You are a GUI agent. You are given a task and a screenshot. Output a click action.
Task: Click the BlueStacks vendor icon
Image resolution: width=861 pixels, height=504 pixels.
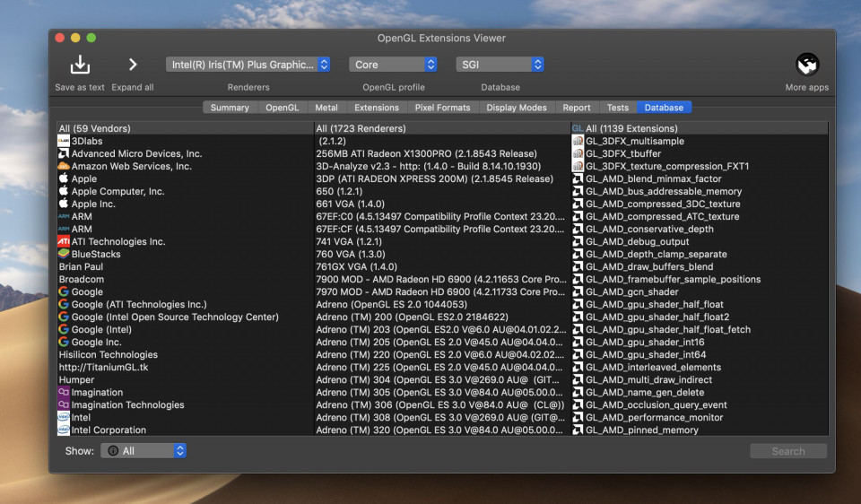click(x=64, y=254)
